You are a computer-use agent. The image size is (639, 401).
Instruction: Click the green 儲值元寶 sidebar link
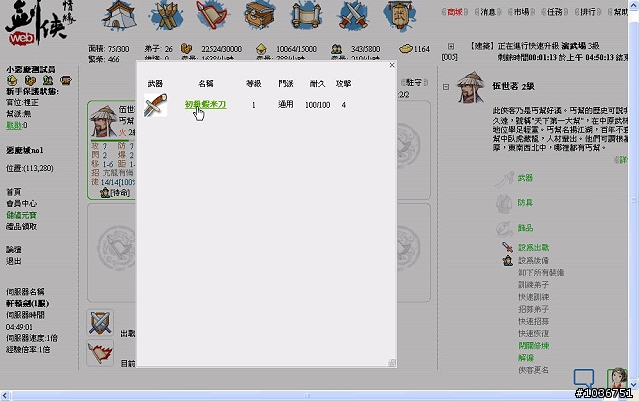(21, 215)
